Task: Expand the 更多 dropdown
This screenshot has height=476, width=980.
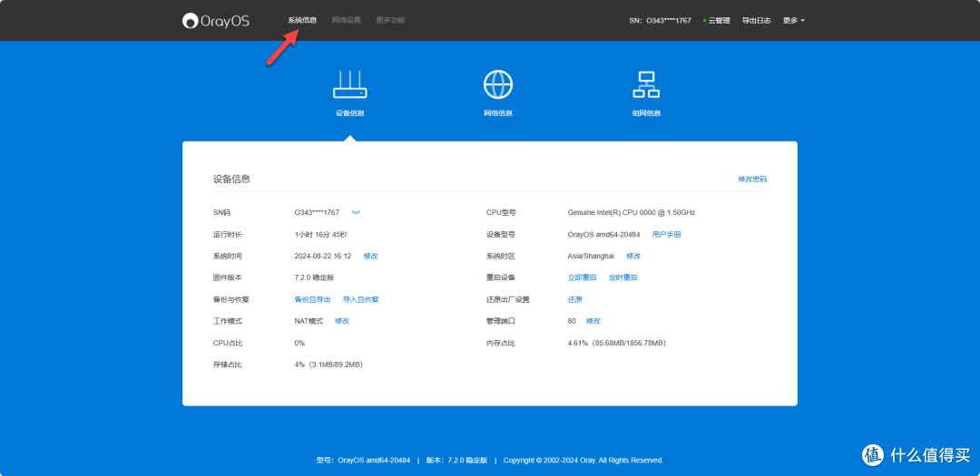Action: pos(793,21)
